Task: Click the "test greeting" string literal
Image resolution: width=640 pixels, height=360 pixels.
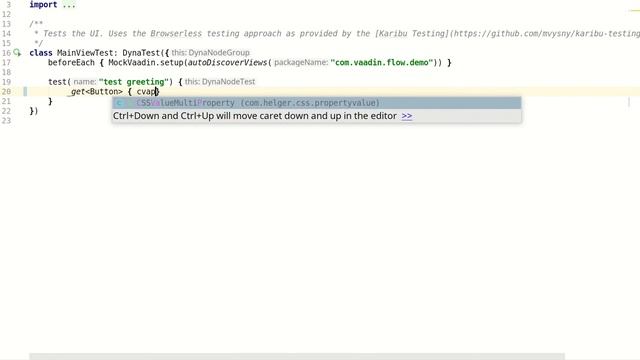Action: point(133,82)
